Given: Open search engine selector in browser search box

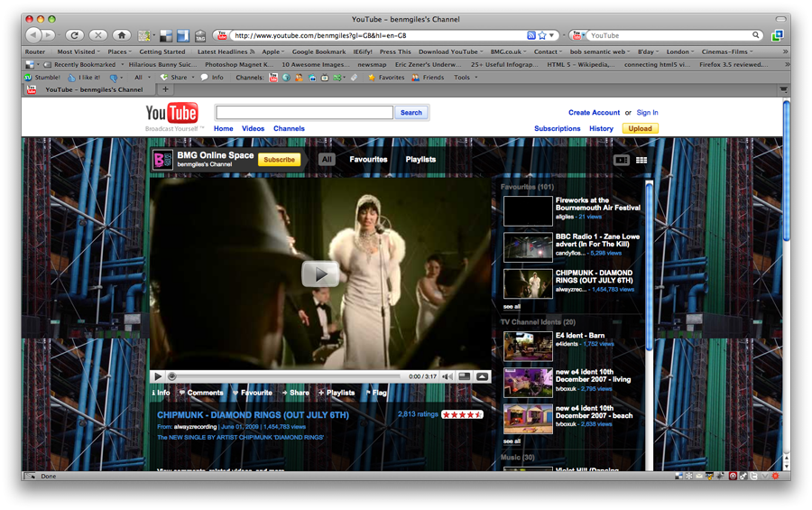Looking at the screenshot, I should pos(579,35).
